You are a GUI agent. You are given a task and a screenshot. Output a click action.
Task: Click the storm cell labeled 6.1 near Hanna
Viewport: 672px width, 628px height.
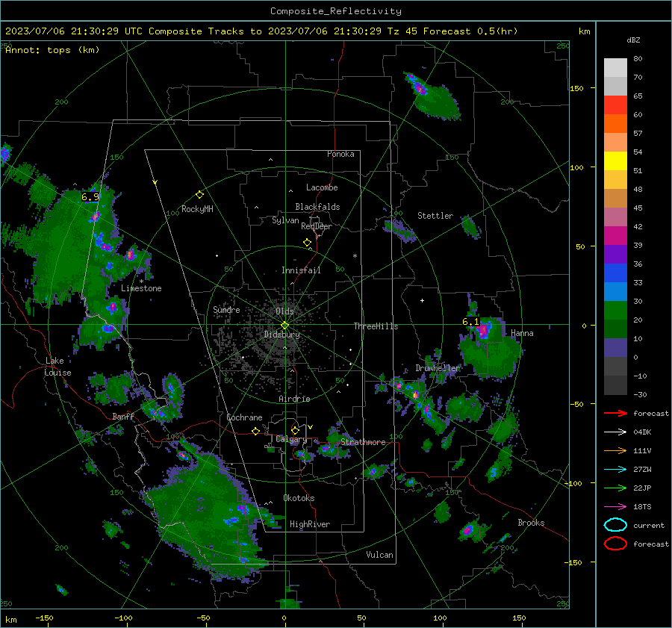pyautogui.click(x=484, y=329)
